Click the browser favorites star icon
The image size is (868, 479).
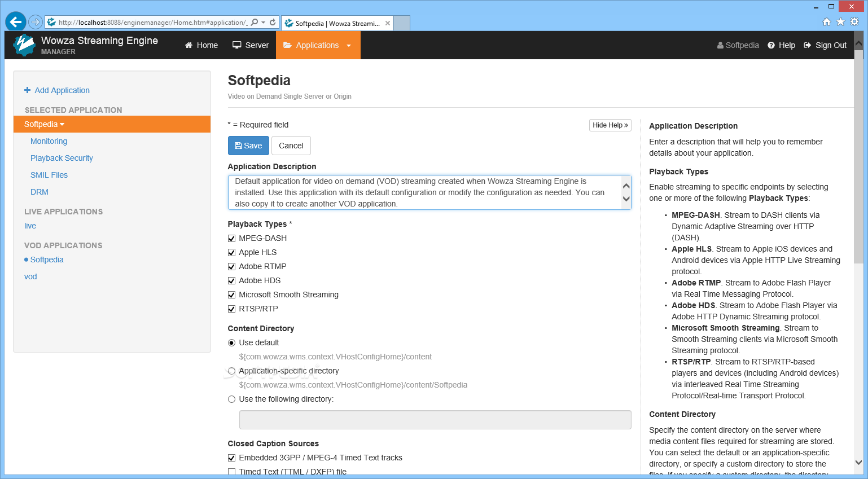click(840, 21)
